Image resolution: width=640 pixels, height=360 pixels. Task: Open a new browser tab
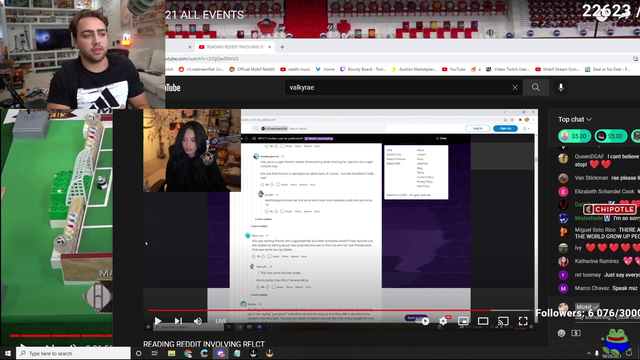click(282, 47)
